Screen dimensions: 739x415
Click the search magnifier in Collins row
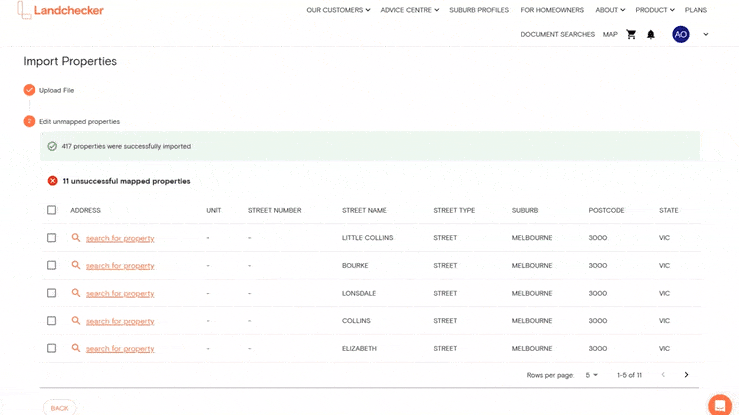[x=75, y=321]
